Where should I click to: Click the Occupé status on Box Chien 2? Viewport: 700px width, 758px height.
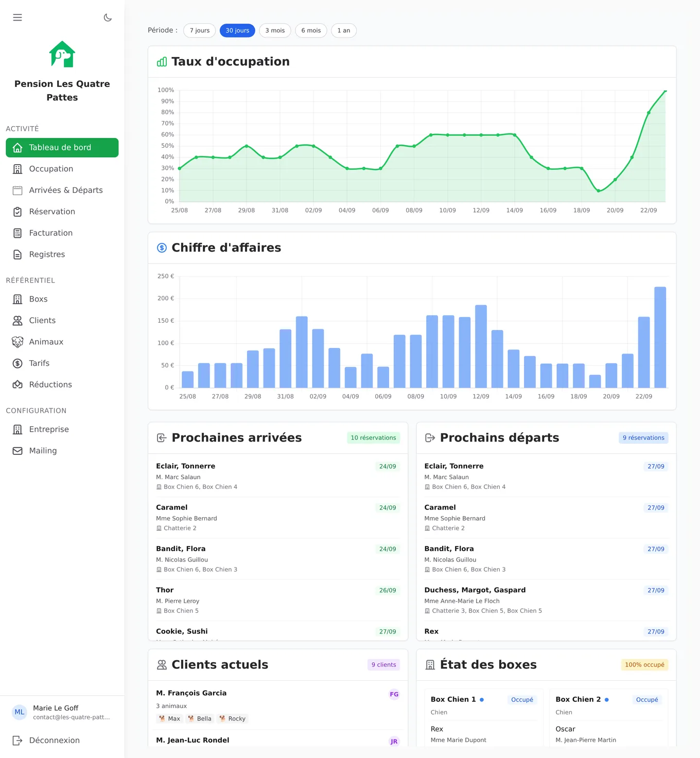(x=647, y=700)
